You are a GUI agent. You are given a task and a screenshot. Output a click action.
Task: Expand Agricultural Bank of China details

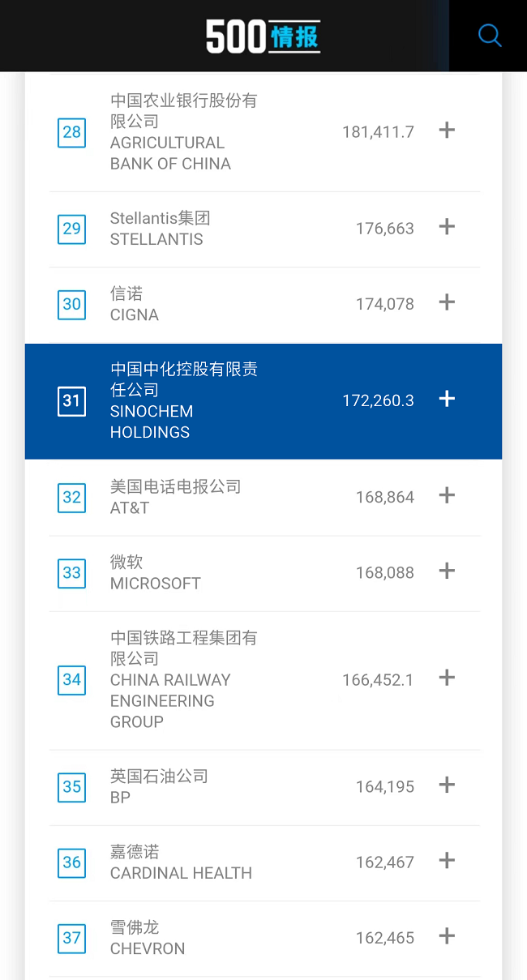tap(447, 130)
